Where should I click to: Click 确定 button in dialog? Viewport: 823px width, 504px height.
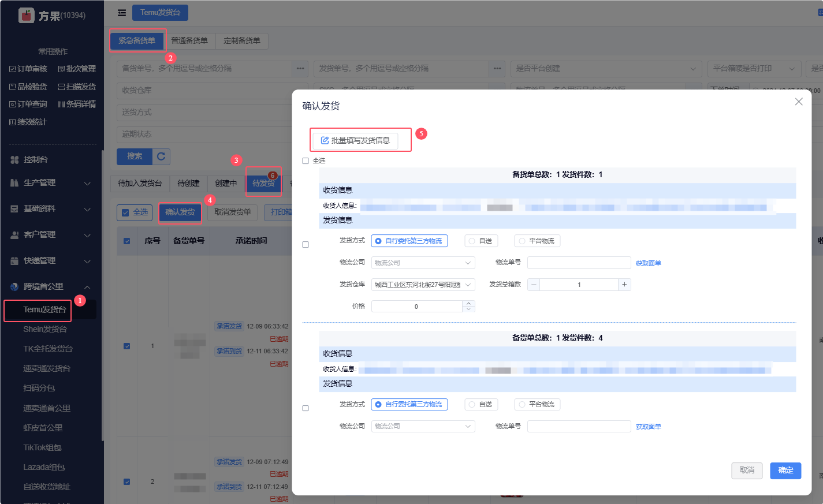(x=785, y=471)
